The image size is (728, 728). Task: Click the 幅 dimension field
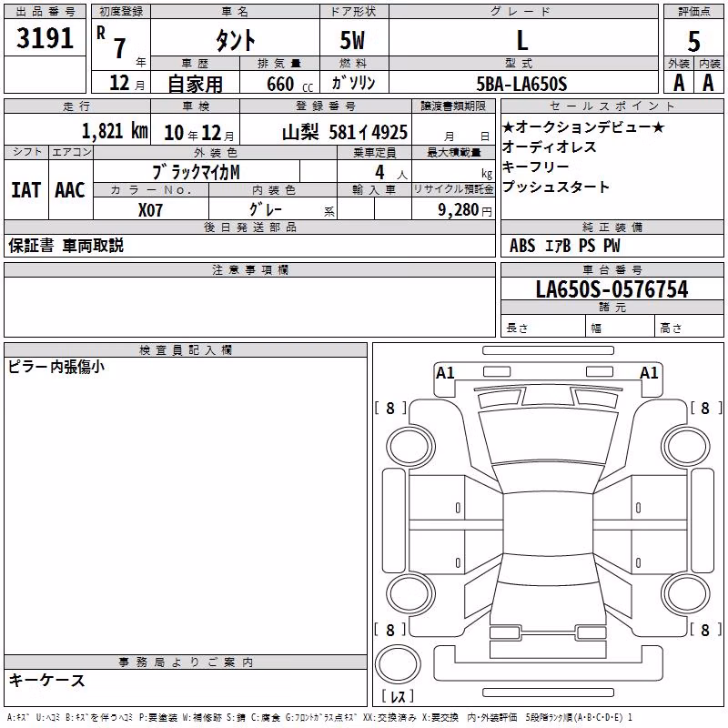pos(621,328)
